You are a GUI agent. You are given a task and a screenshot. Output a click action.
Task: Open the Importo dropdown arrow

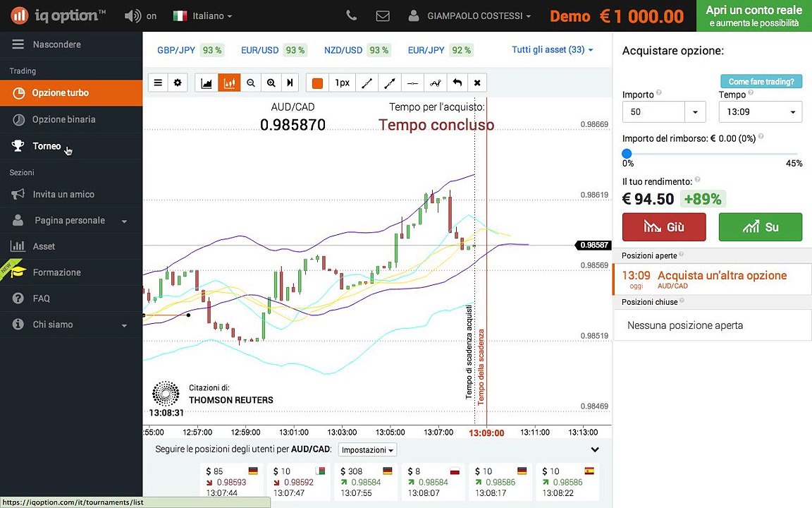695,112
